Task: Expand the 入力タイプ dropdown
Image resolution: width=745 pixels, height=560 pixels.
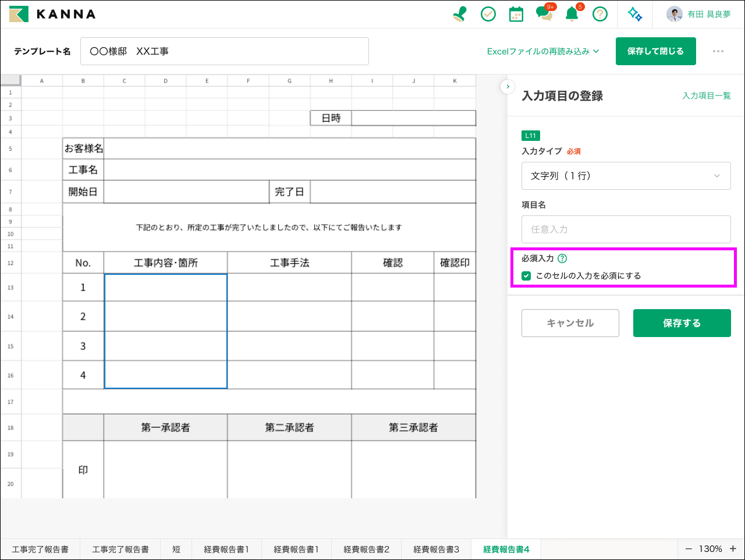Action: 626,176
